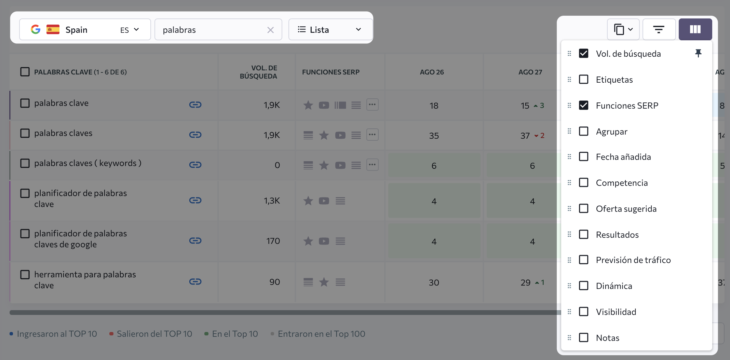Click the 170 search volume cell
The width and height of the screenshot is (730, 360).
273,241
